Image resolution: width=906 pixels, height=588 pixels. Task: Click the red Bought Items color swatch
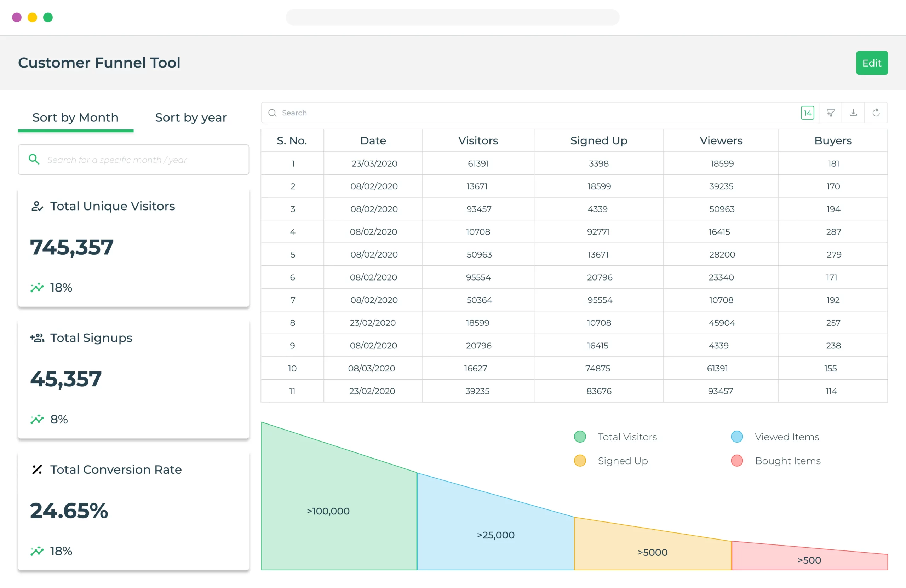(737, 461)
